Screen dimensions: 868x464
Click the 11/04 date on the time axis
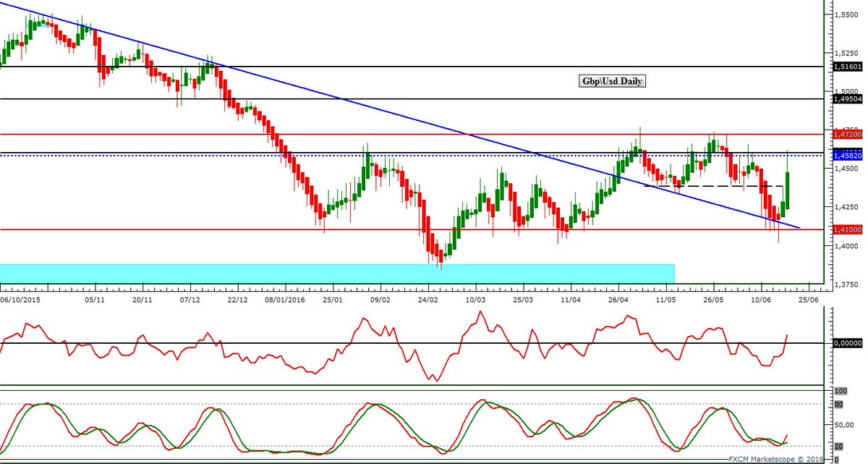571,298
